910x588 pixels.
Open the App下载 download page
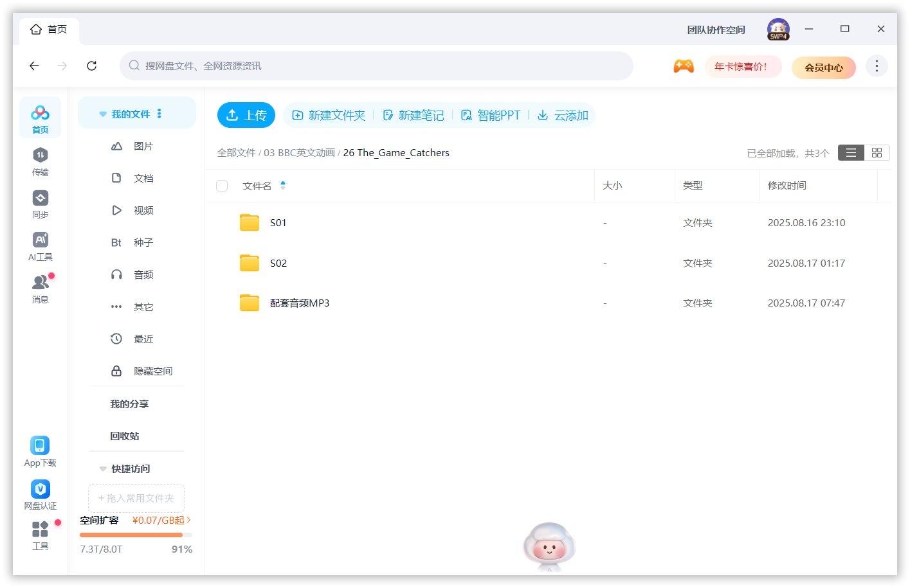40,449
